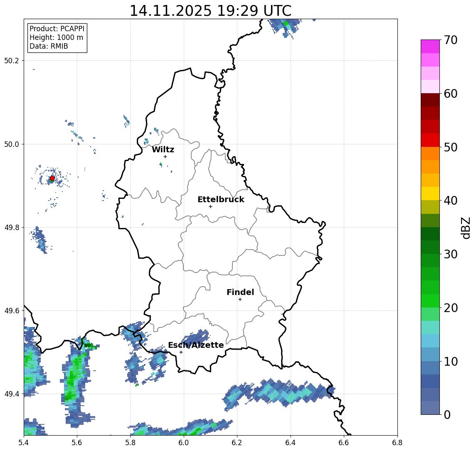Click the 49.8 latitude axis label
Image resolution: width=476 pixels, height=451 pixels.
(12, 227)
